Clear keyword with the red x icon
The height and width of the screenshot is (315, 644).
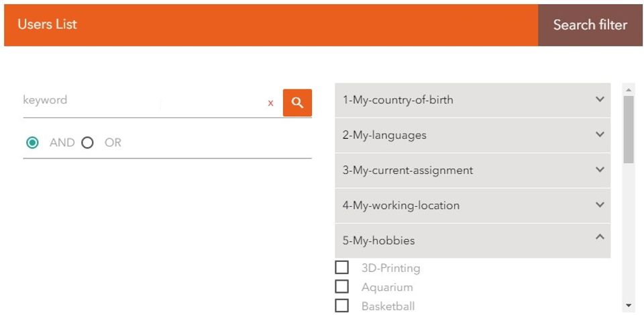click(x=271, y=103)
